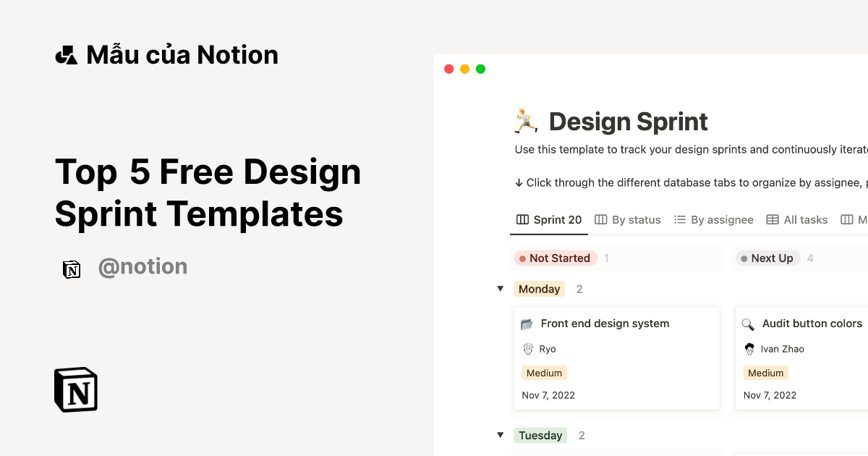This screenshot has width=868, height=456.
Task: Collapse the Tuesday group
Action: [501, 435]
